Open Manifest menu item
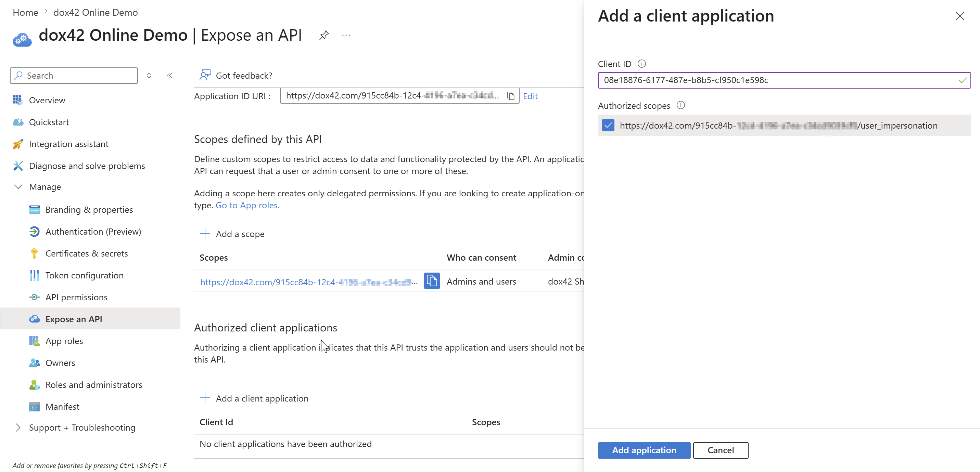 [x=62, y=407]
